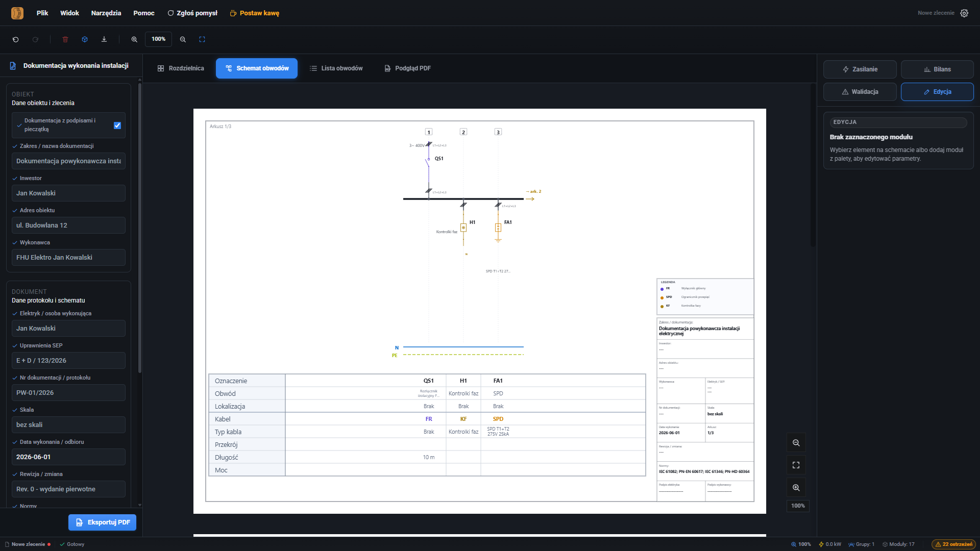
Task: Click the Wykonawca input field
Action: pyautogui.click(x=68, y=258)
